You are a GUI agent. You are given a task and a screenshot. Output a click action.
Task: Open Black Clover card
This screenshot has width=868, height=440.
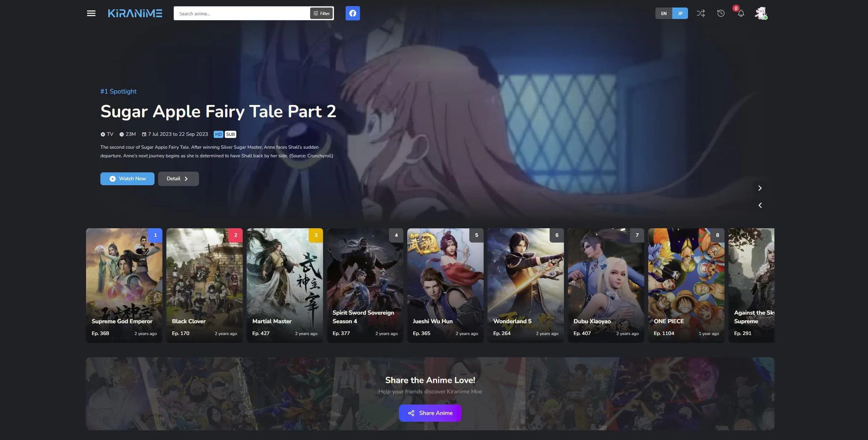click(x=204, y=285)
